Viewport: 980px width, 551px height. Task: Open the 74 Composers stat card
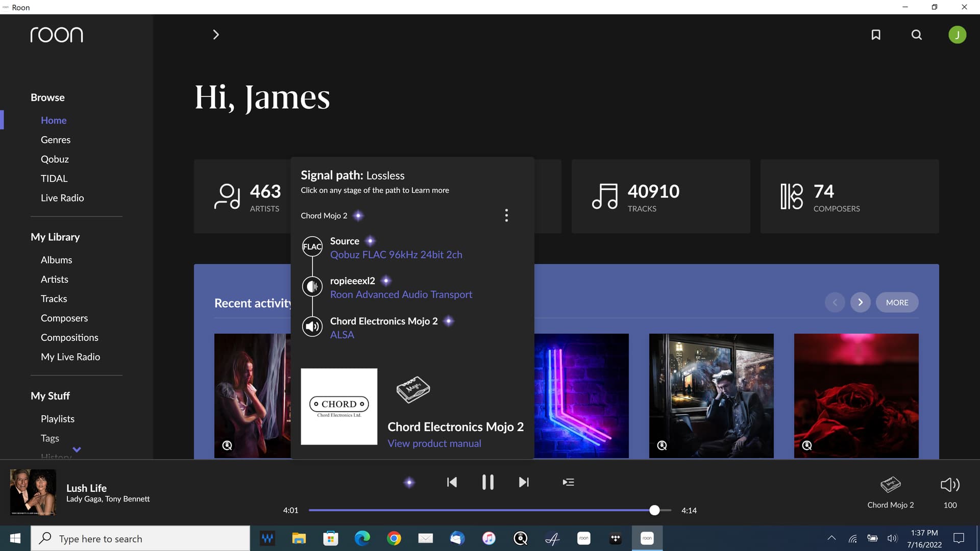coord(849,196)
